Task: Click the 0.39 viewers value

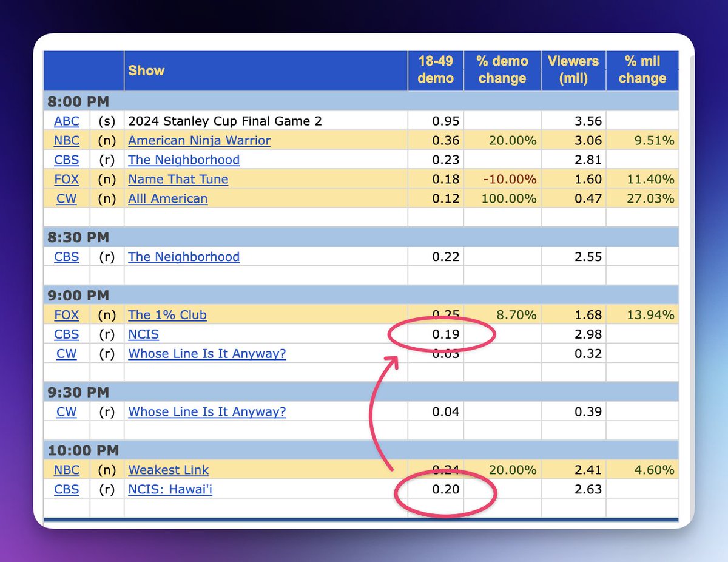Action: coord(588,412)
